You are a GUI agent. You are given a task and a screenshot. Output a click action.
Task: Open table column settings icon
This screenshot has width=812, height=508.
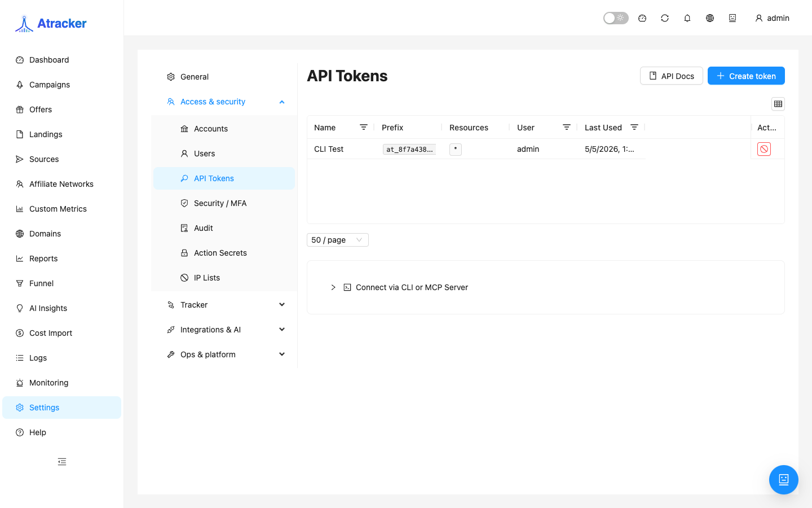pos(778,104)
